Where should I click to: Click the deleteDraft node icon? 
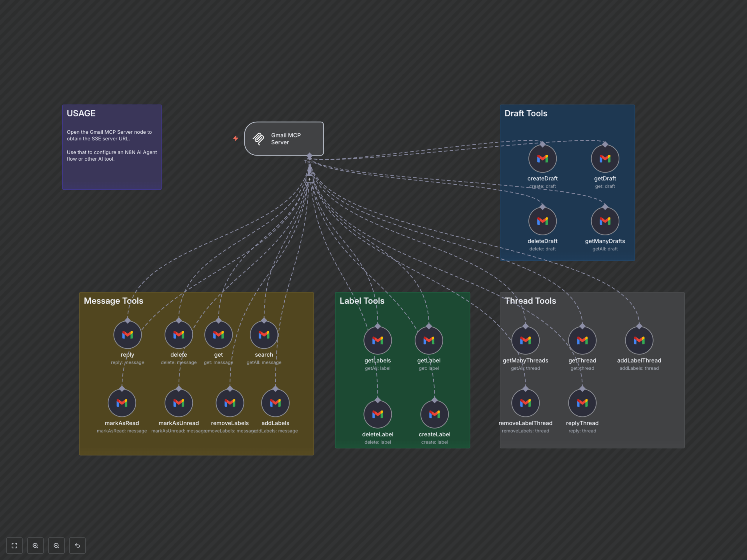(542, 221)
